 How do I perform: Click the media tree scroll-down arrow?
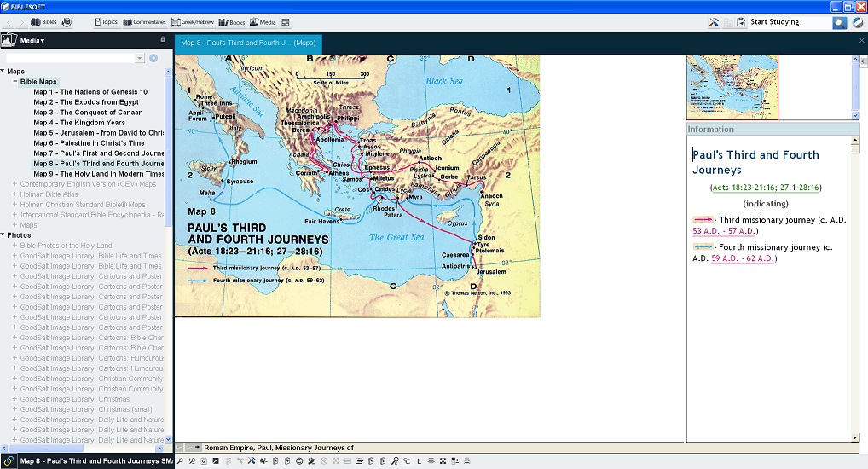pyautogui.click(x=168, y=439)
